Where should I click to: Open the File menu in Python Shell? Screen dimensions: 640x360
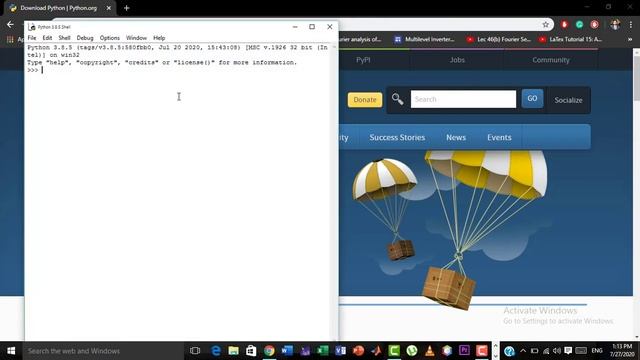(32, 38)
